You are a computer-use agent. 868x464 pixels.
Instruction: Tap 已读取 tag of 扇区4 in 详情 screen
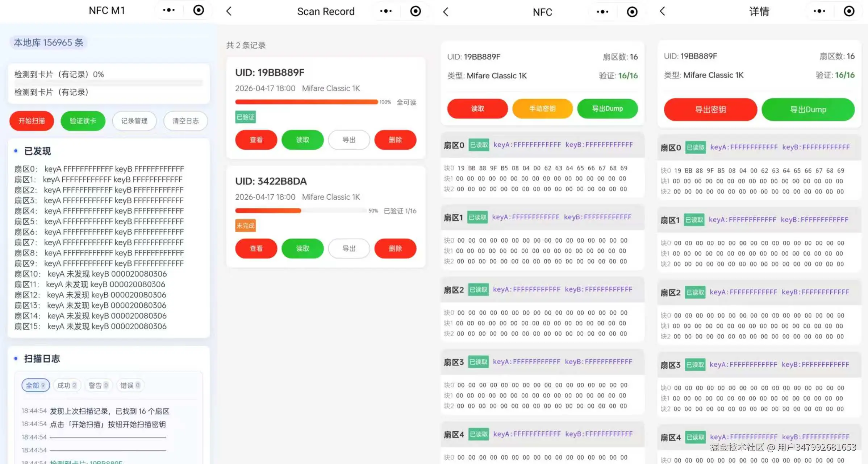coord(696,438)
